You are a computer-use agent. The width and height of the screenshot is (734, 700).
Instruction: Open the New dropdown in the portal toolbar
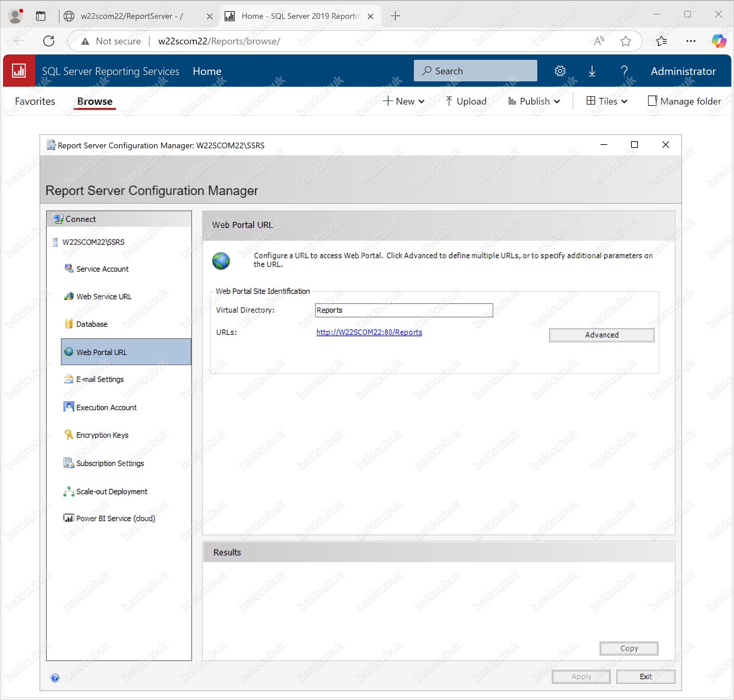[404, 101]
